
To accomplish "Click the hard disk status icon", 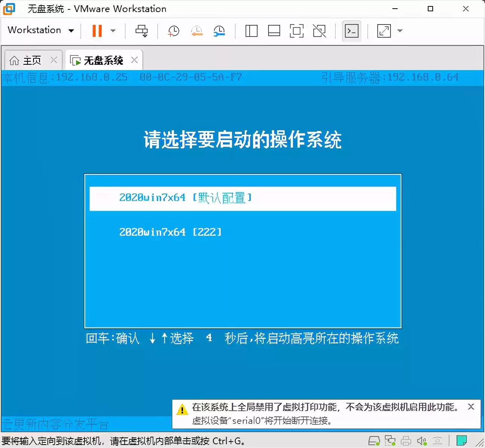I will [374, 440].
